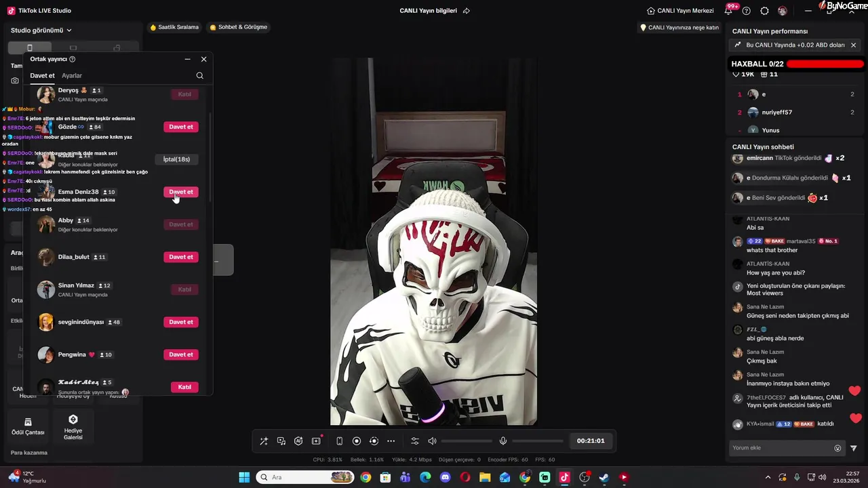Show hidden tray icons chevron

tap(768, 477)
